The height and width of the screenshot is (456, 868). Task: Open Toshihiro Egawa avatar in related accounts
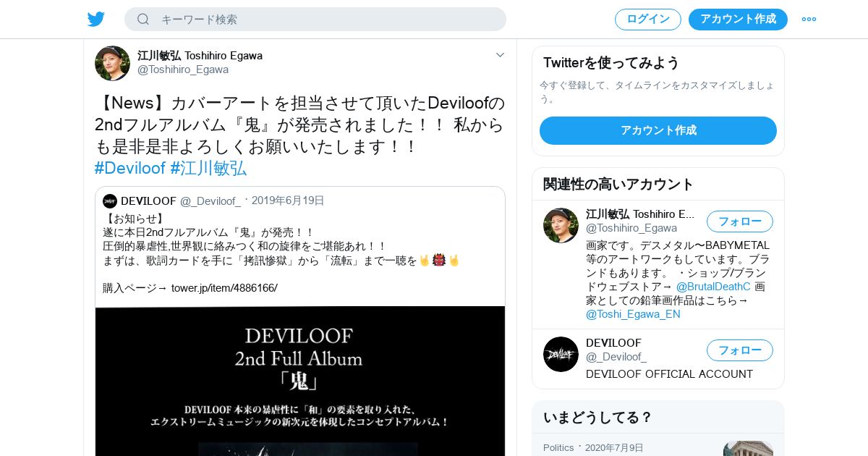[561, 225]
